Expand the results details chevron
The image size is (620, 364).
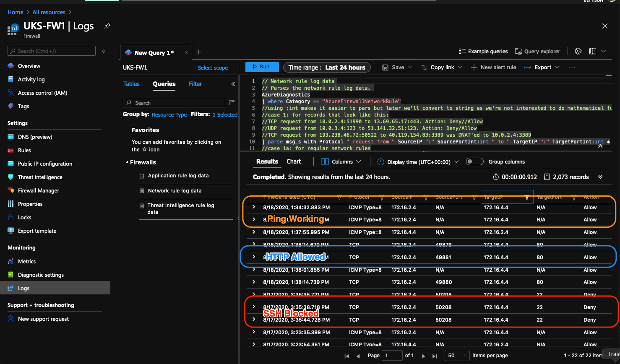(x=600, y=177)
